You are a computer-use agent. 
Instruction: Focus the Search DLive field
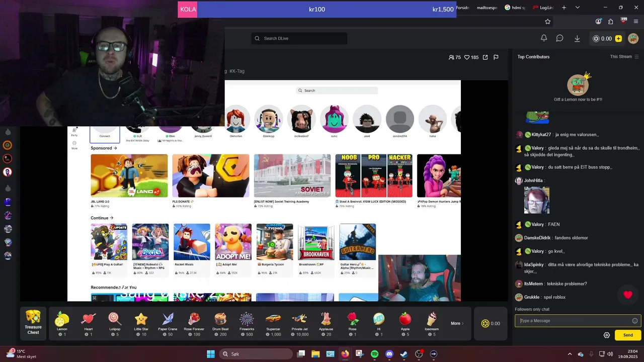point(299,38)
